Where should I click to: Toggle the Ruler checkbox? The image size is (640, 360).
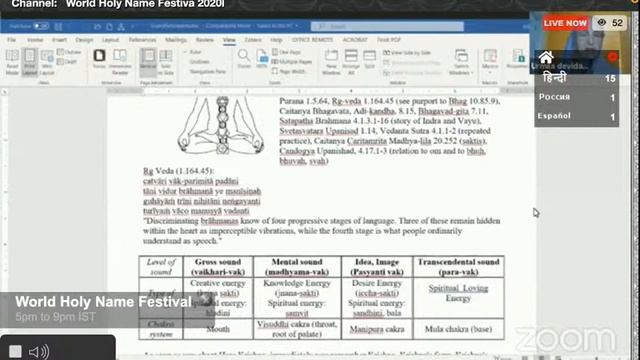pyautogui.click(x=193, y=52)
